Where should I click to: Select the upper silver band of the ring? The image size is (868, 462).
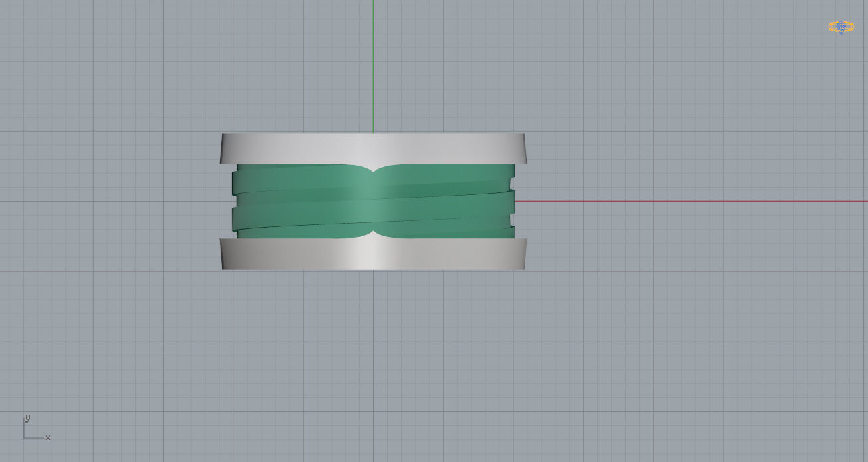click(373, 148)
